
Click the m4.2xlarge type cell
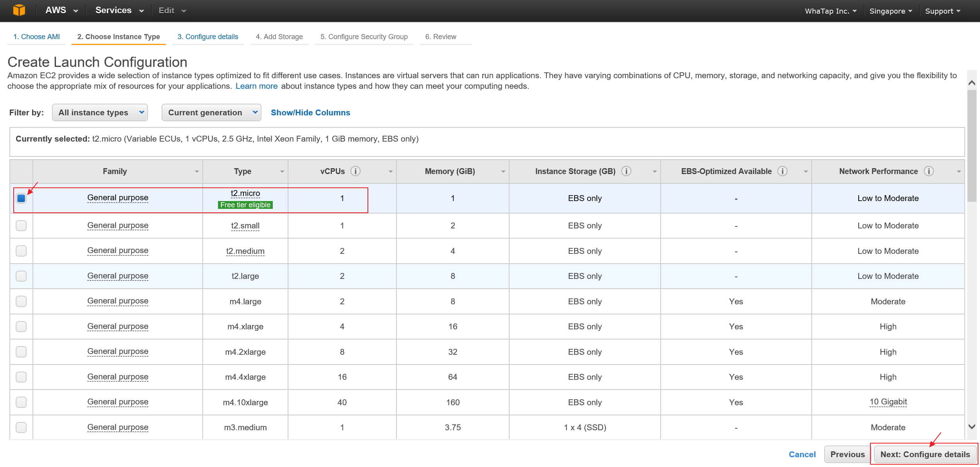click(245, 352)
